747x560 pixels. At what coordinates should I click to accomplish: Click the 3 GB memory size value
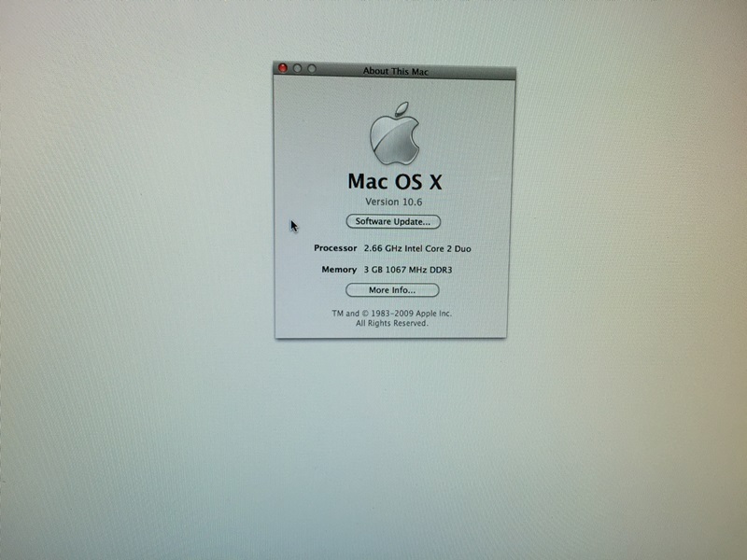click(x=374, y=270)
